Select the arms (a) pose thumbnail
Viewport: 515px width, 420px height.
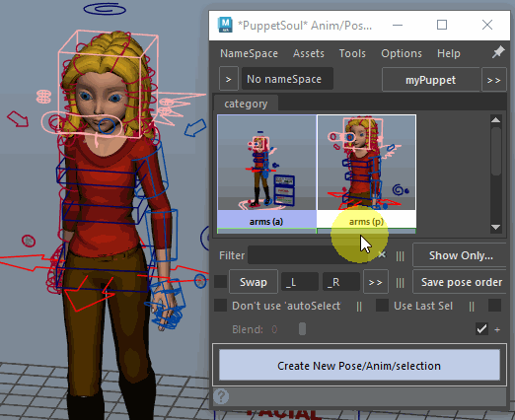point(266,163)
